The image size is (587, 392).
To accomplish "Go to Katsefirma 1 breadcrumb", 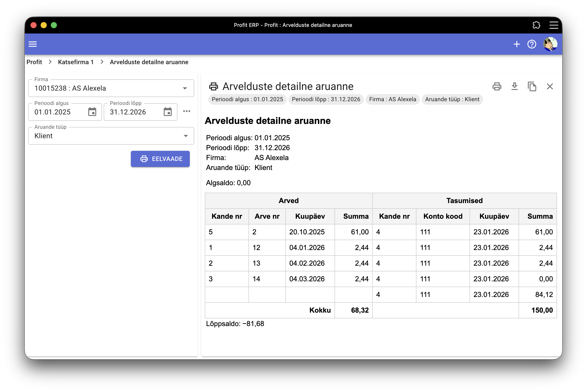I will [76, 62].
